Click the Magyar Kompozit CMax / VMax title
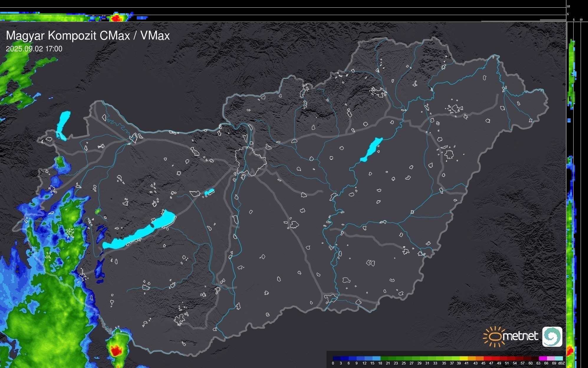Viewport: 588px width, 368px height. [x=88, y=36]
